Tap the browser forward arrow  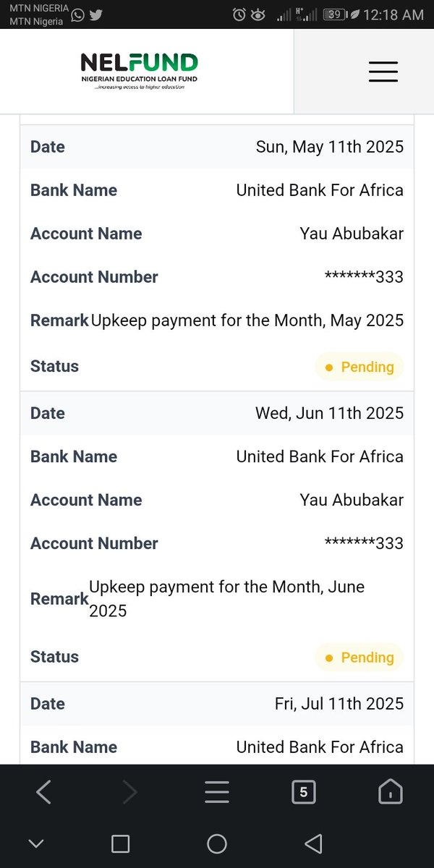(x=130, y=792)
